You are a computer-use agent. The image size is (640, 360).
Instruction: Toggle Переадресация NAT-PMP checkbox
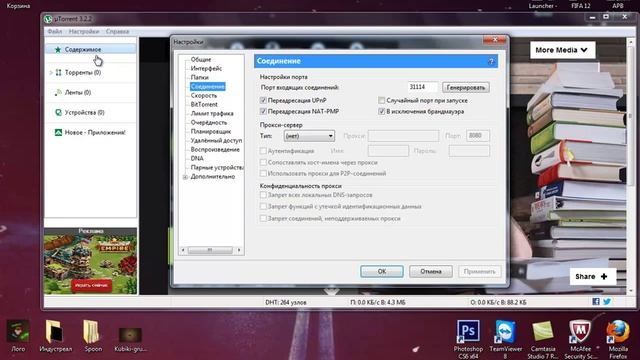[x=263, y=111]
